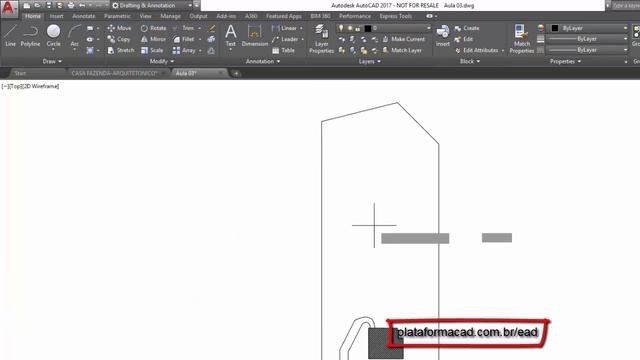Click the Linear dimension tool
The image size is (640, 360).
tap(284, 28)
